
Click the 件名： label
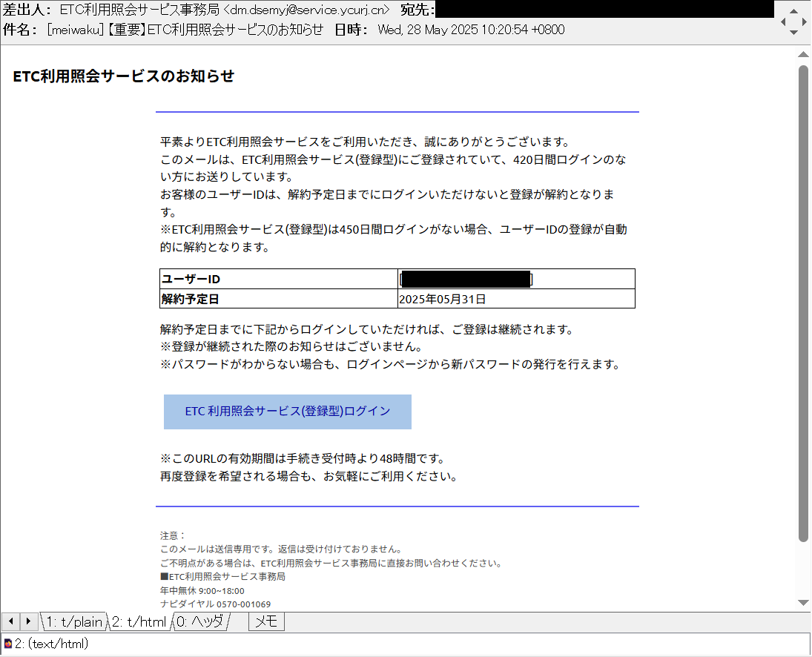point(20,30)
